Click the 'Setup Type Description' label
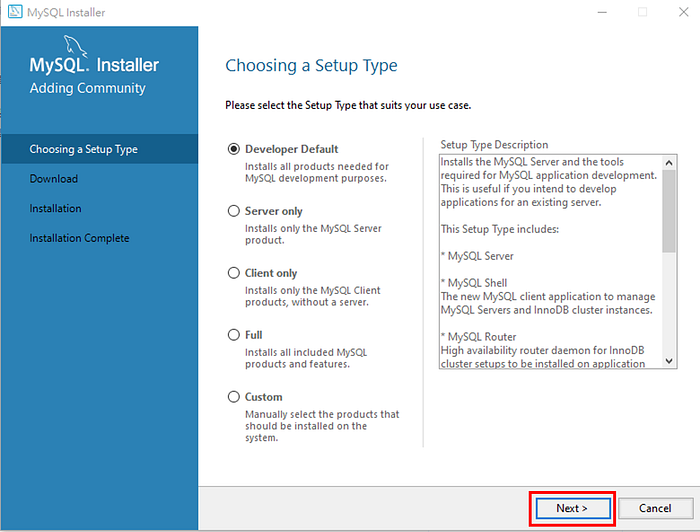This screenshot has width=700, height=532. pos(494,145)
